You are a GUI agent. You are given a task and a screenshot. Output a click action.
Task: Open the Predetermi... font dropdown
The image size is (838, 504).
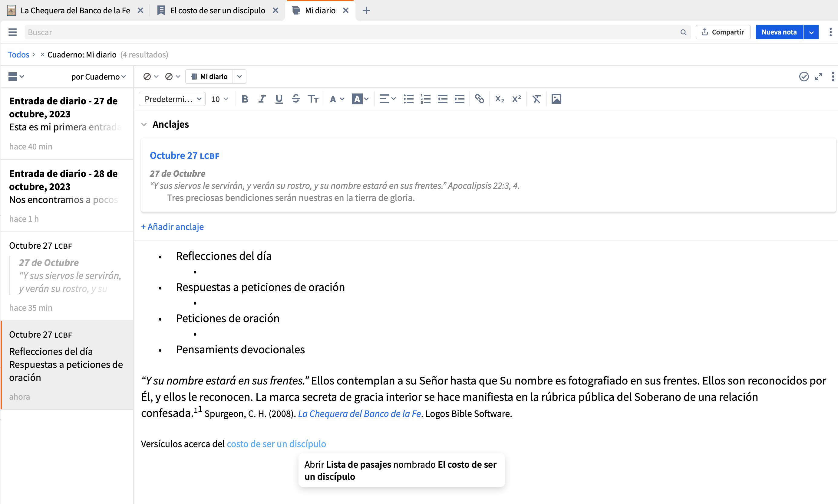172,99
